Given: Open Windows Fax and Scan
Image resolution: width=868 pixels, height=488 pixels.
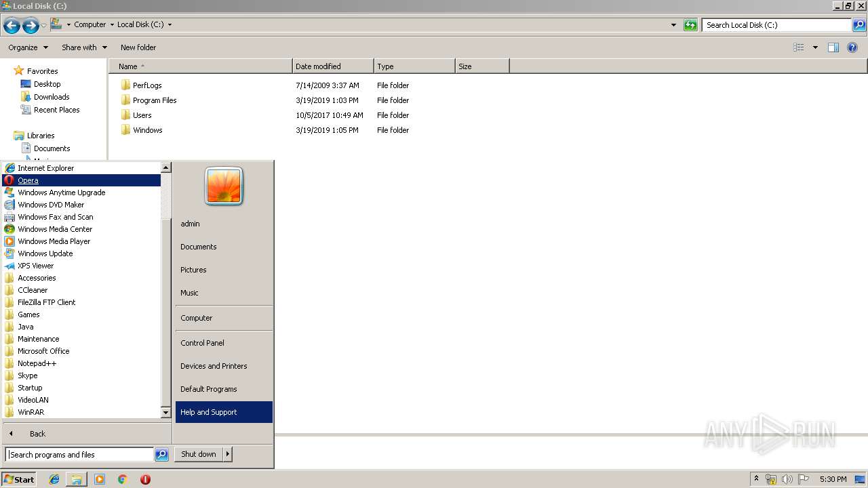Looking at the screenshot, I should coord(81,217).
